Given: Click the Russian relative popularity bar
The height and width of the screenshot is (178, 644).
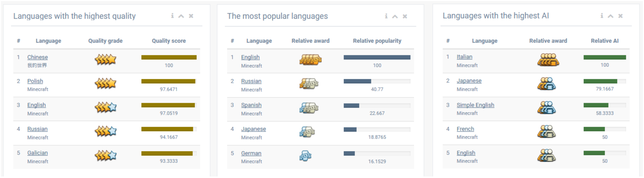Looking at the screenshot, I should pyautogui.click(x=377, y=81).
